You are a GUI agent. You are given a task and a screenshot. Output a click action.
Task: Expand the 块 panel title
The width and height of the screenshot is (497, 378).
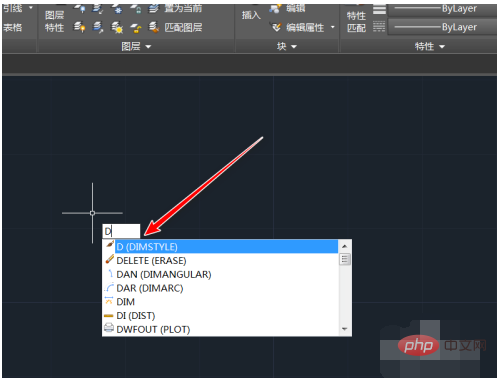point(286,46)
